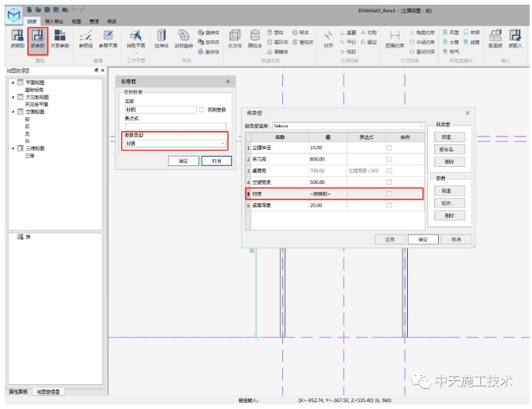The height and width of the screenshot is (409, 532).
Task: Tick instance checkbox for 桌面厚度 row
Action: pyautogui.click(x=389, y=206)
